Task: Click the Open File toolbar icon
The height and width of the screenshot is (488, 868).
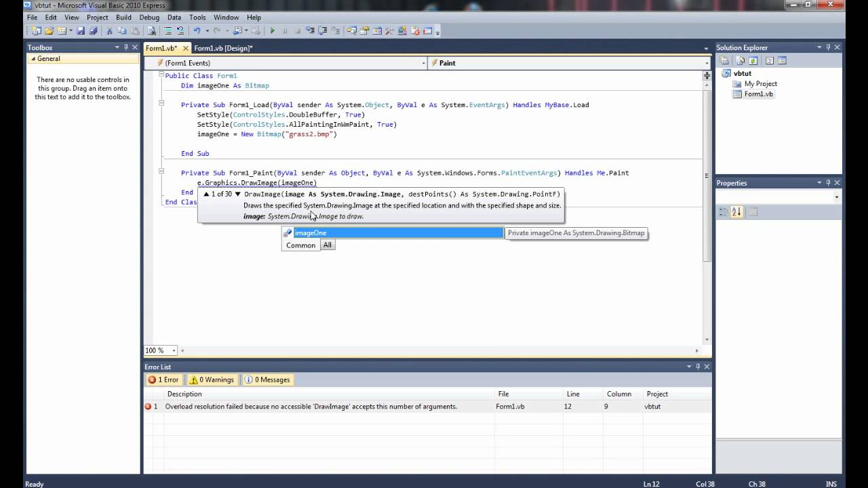Action: (49, 30)
